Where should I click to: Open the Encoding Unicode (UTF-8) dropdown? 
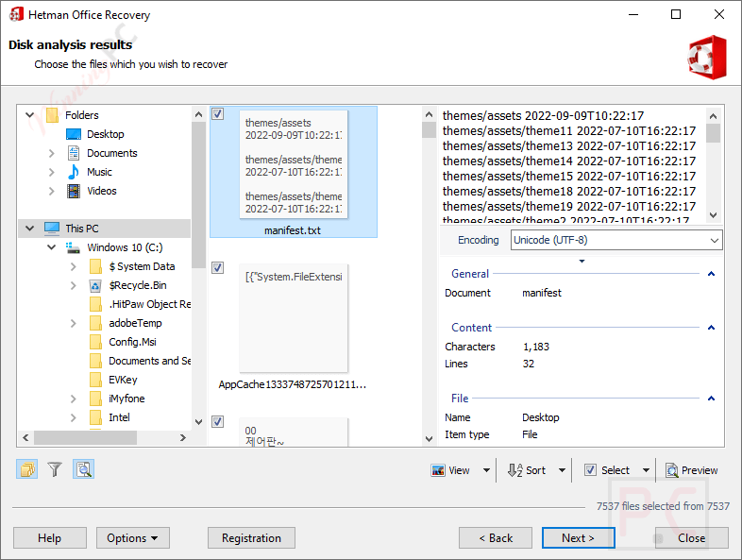[616, 240]
